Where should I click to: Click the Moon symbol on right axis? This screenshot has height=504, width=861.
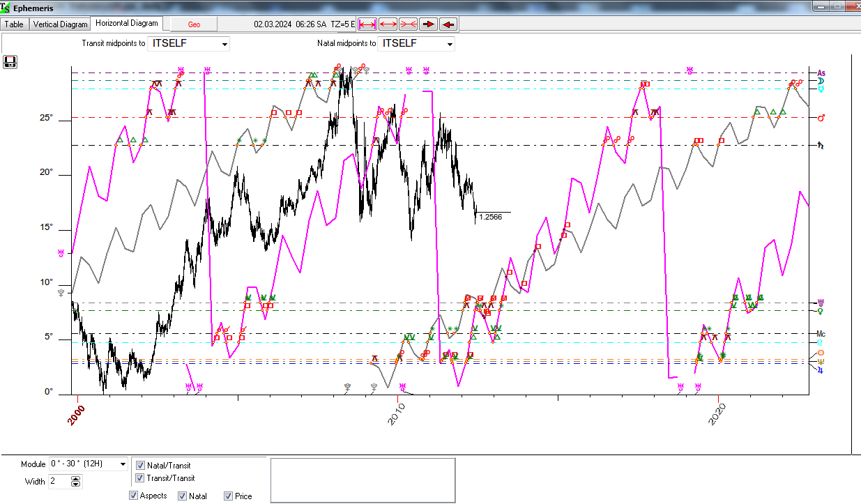coord(821,81)
